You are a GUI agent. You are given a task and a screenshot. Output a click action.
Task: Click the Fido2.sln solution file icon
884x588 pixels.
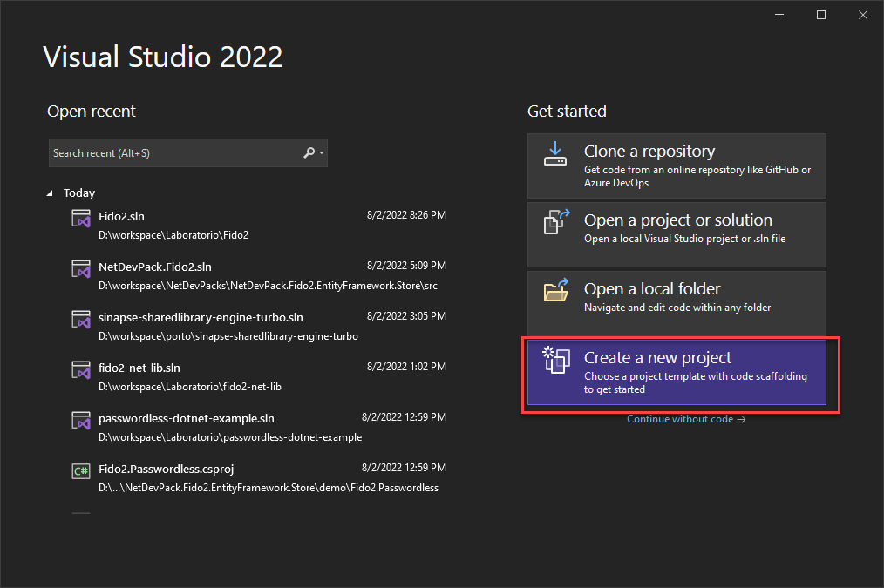(80, 218)
